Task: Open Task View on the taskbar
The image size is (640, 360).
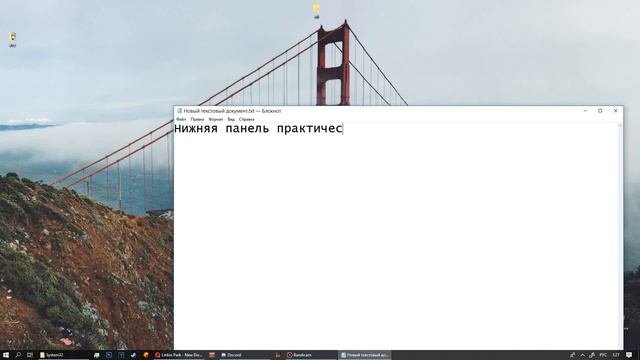Action: [30, 355]
